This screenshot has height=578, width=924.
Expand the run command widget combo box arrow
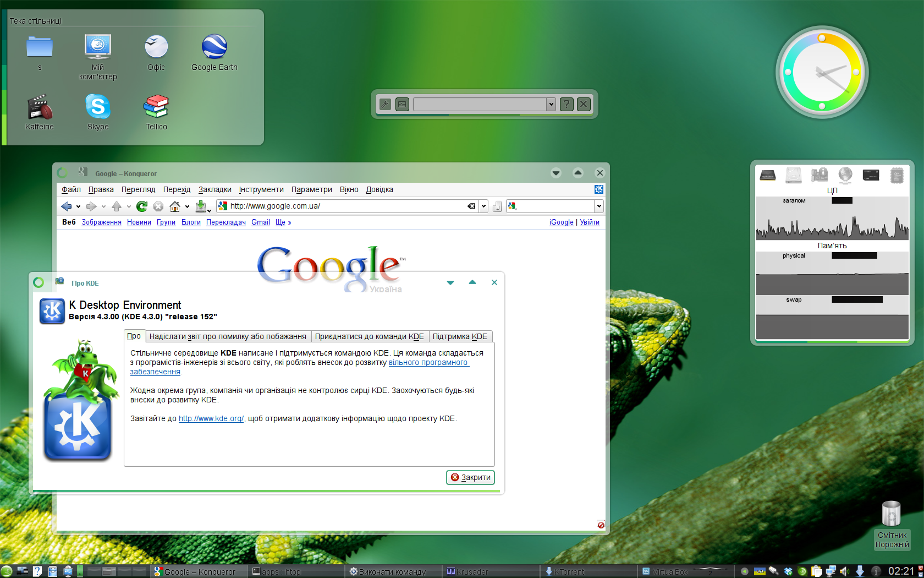click(x=551, y=104)
